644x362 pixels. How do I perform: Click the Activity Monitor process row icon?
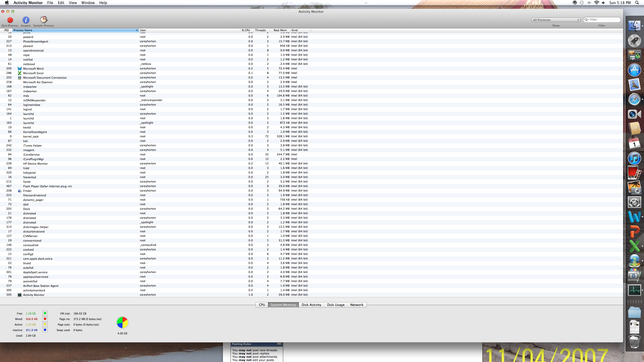(x=19, y=295)
